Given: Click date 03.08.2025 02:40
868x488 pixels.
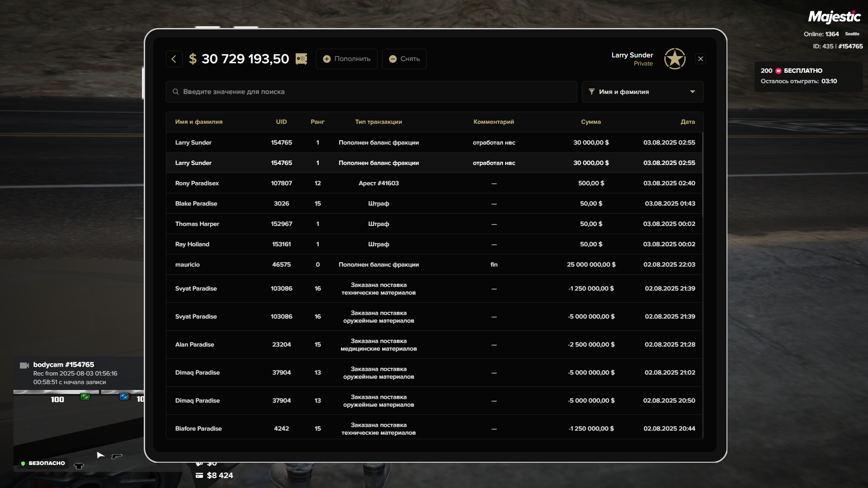Looking at the screenshot, I should click(x=669, y=183).
